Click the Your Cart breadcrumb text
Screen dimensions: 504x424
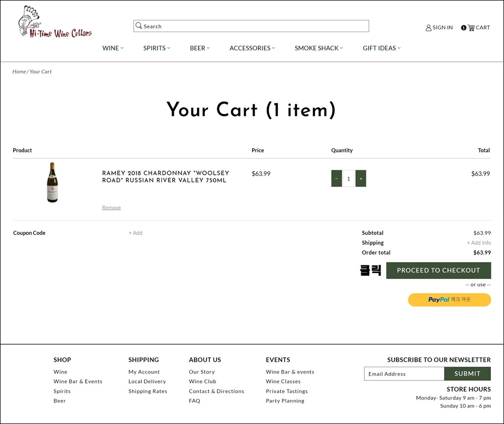tap(40, 71)
